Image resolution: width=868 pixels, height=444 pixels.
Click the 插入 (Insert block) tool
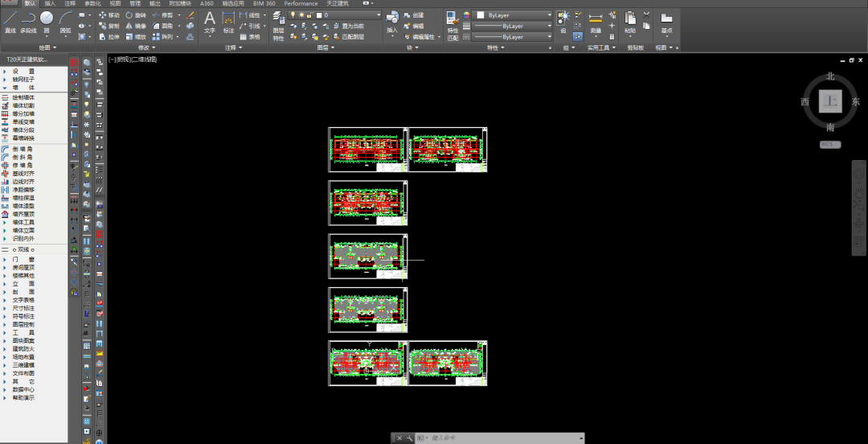pyautogui.click(x=392, y=23)
